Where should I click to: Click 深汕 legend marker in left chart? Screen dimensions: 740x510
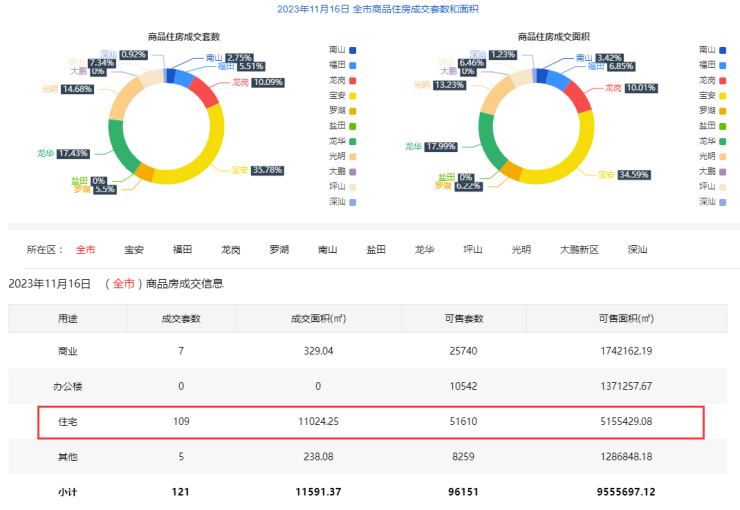(353, 202)
